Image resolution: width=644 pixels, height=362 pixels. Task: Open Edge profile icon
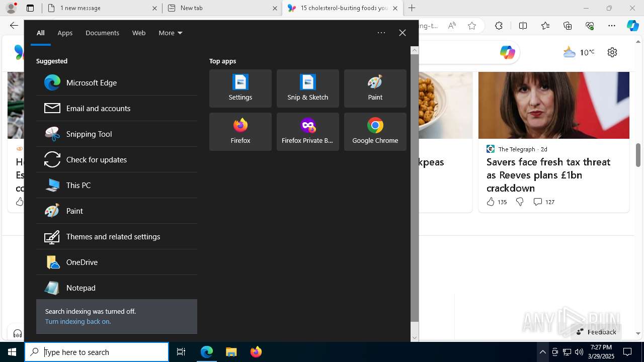pyautogui.click(x=11, y=8)
